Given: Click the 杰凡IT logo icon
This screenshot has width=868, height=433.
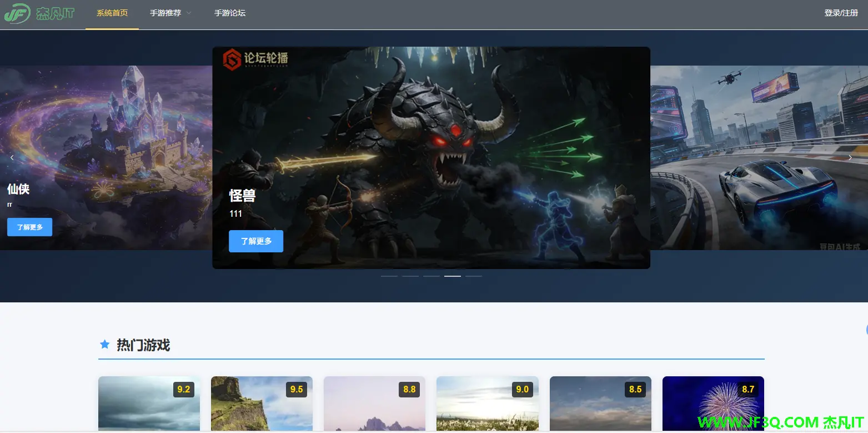Looking at the screenshot, I should click(17, 13).
